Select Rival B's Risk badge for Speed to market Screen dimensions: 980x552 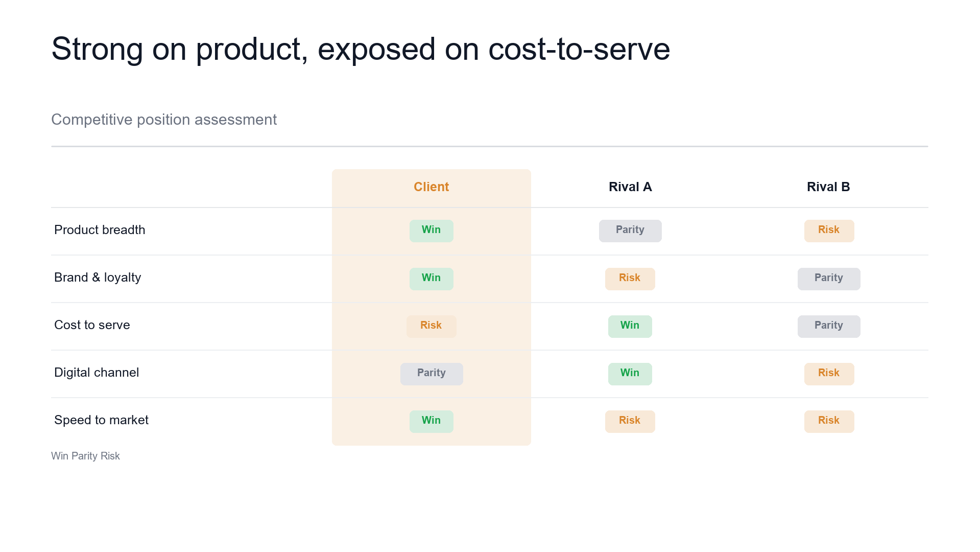(x=829, y=422)
